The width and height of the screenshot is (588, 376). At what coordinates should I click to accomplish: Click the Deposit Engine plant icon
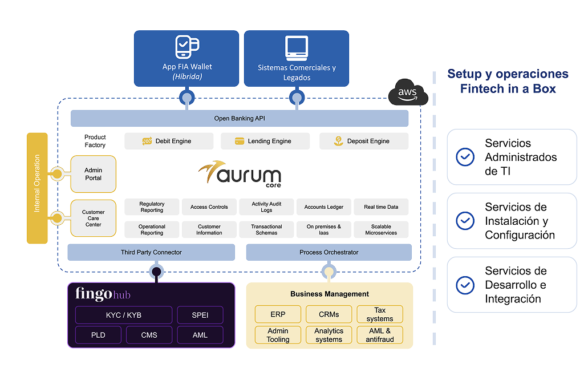[x=339, y=141]
